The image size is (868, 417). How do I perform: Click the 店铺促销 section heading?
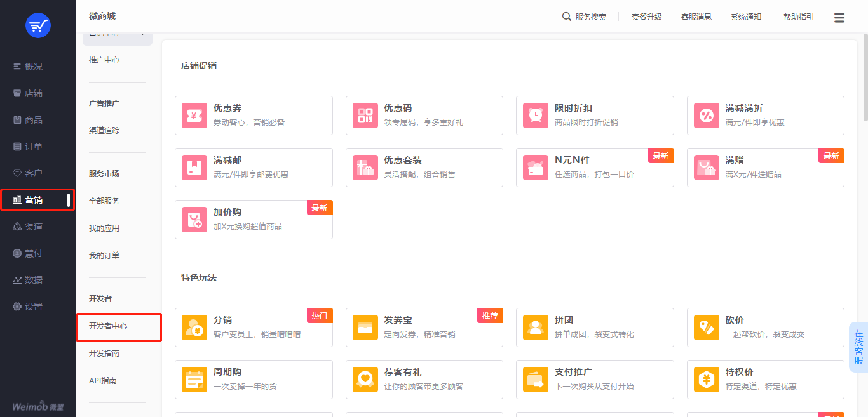(x=199, y=65)
